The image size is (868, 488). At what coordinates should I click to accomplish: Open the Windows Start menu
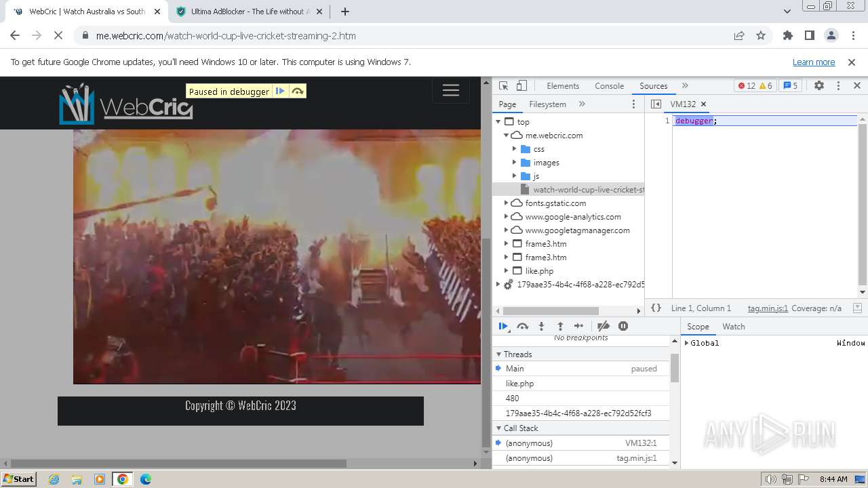pos(18,479)
